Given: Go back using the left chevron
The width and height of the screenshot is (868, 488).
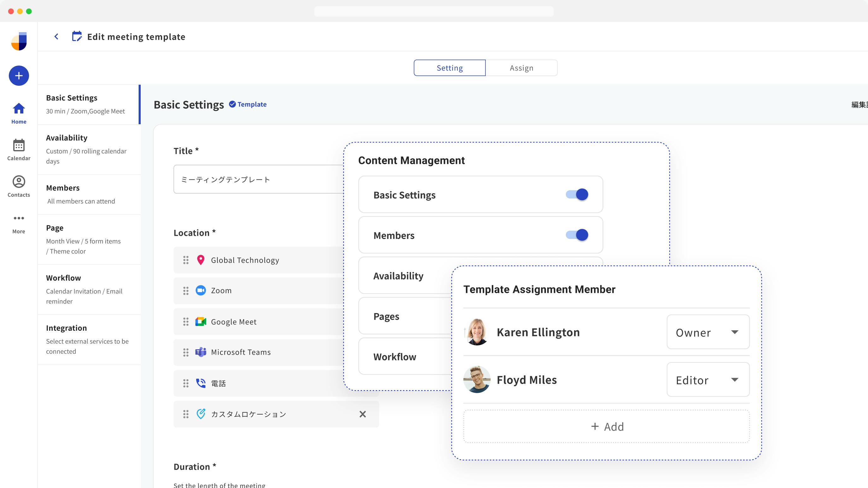Looking at the screenshot, I should 56,36.
